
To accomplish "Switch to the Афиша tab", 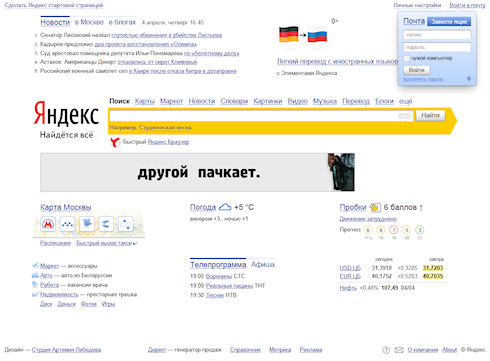I will 263,264.
